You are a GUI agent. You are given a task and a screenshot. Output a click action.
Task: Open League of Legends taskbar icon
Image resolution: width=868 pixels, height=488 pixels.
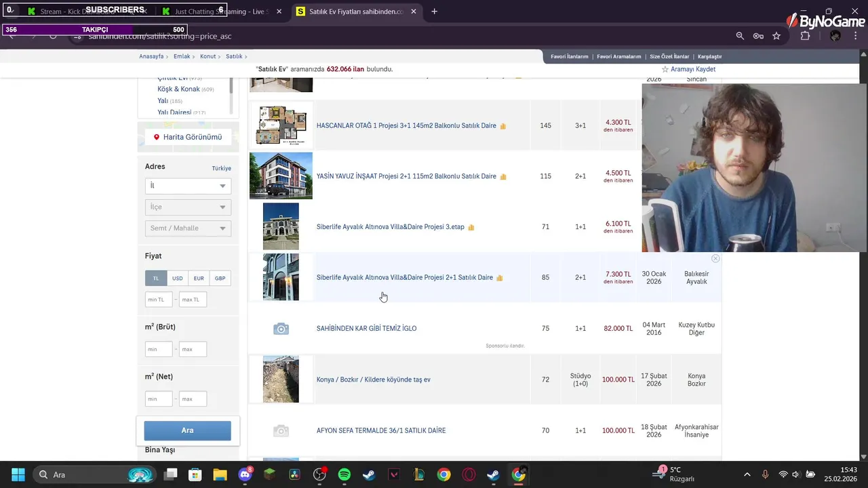coord(418,474)
